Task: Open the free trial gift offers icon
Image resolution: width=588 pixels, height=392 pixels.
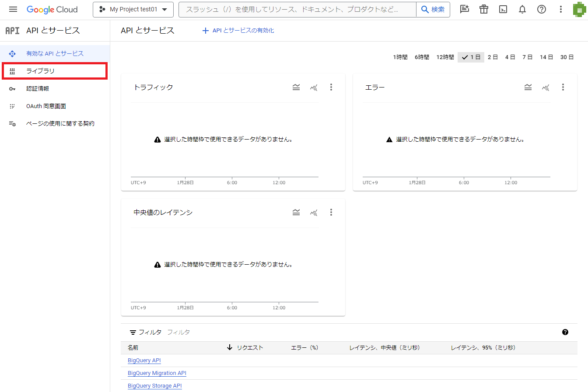Action: pyautogui.click(x=483, y=9)
